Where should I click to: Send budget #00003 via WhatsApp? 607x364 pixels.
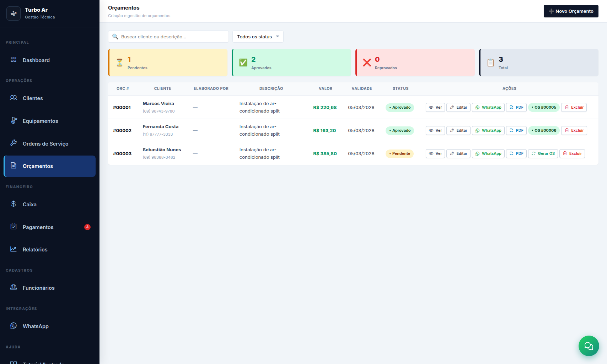[488, 153]
